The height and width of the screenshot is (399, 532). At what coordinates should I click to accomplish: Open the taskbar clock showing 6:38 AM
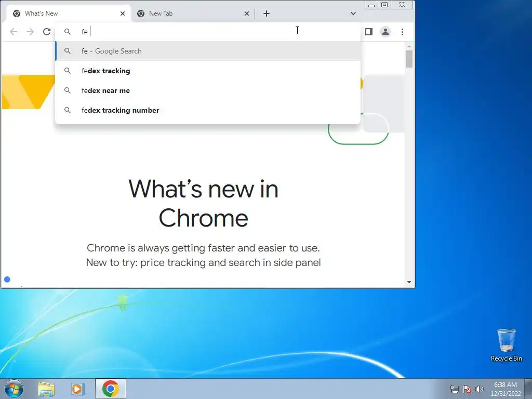[506, 389]
